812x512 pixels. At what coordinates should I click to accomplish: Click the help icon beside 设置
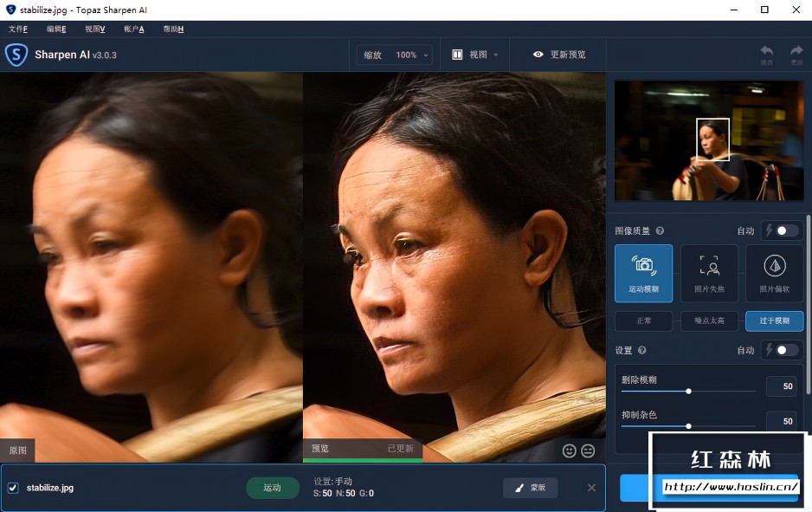coord(642,350)
